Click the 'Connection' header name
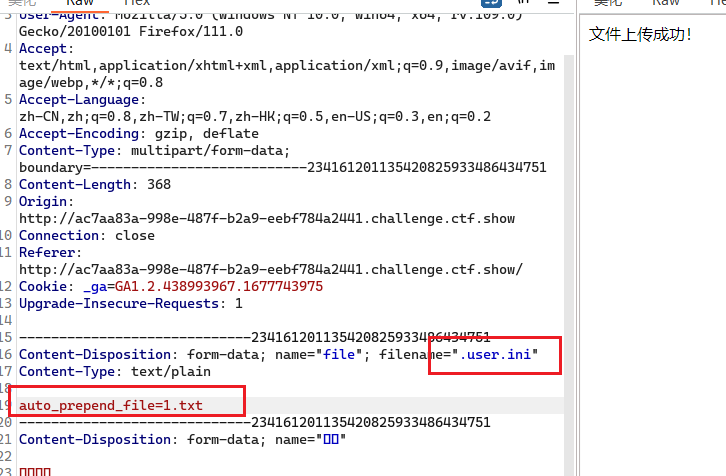This screenshot has width=726, height=476. coord(59,235)
